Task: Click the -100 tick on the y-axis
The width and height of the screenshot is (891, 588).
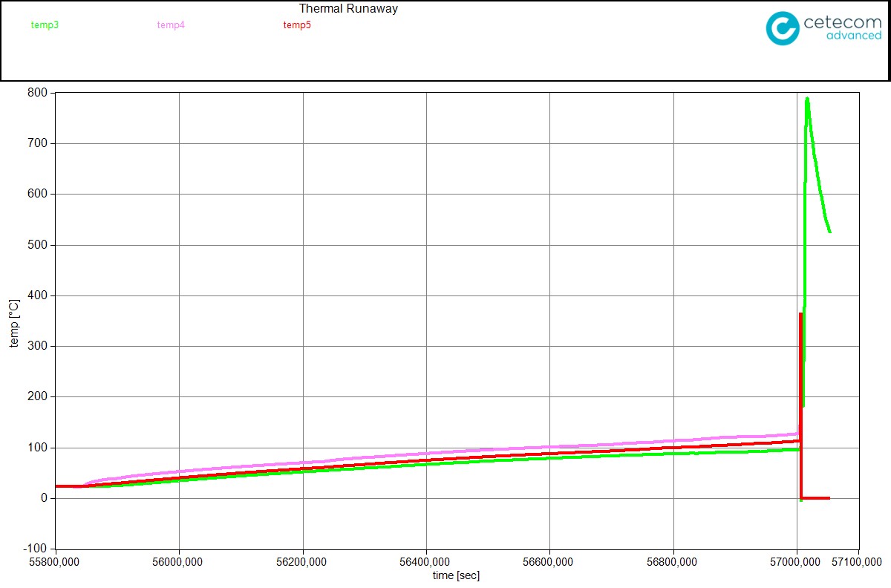Action: [x=36, y=549]
